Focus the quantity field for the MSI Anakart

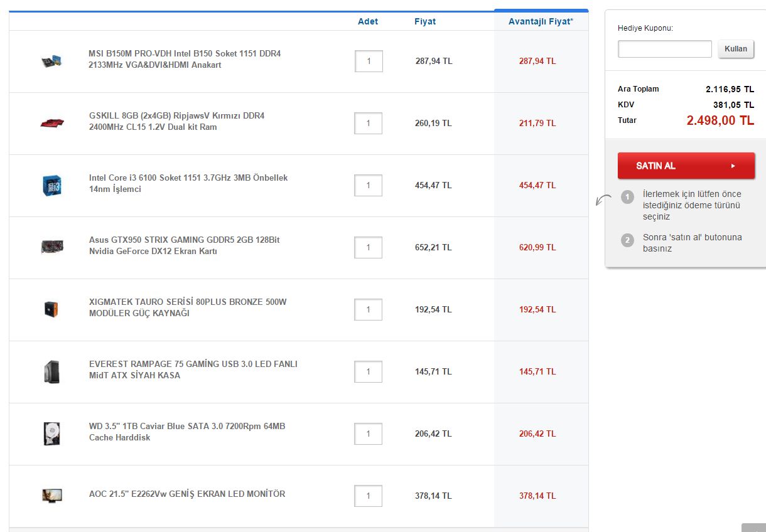coord(369,61)
